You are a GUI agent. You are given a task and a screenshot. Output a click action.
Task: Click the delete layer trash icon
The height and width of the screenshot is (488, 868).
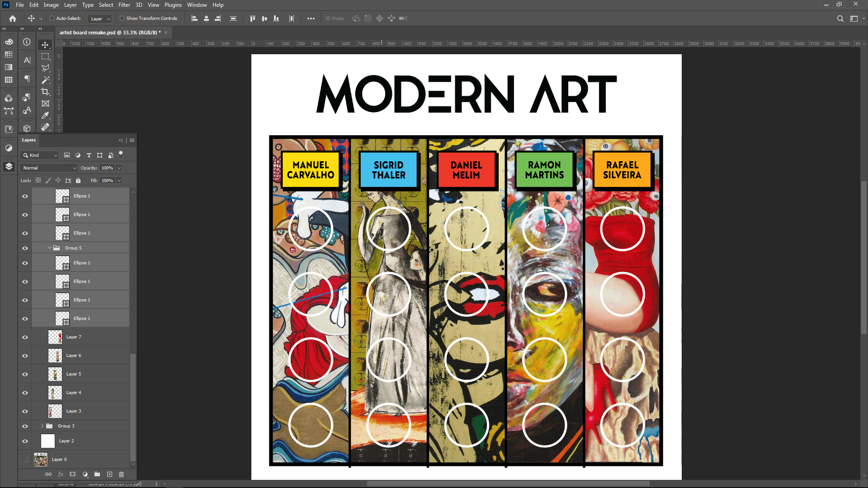(121, 474)
